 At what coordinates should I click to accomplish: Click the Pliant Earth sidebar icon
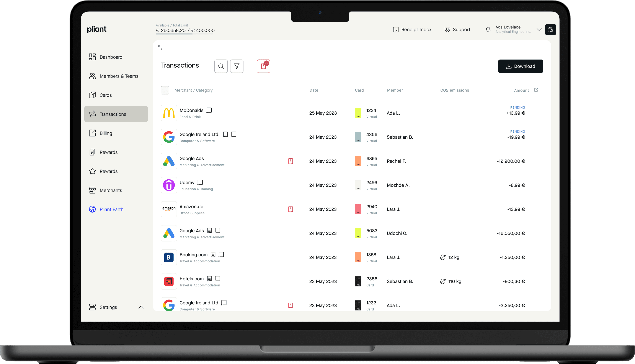tap(91, 209)
